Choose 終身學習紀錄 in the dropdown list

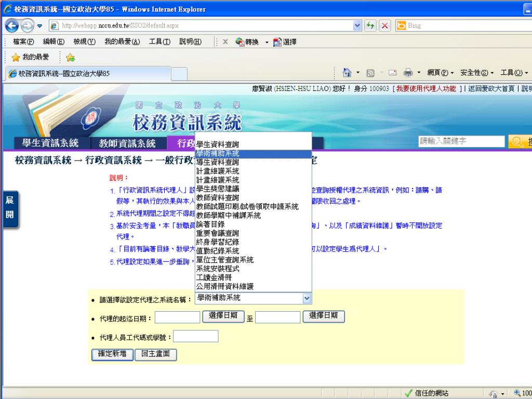[x=253, y=242]
